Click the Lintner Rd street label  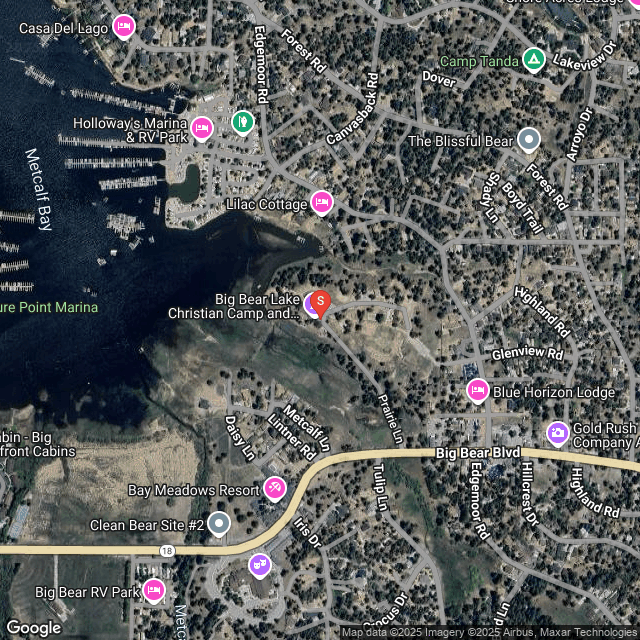coord(291,437)
